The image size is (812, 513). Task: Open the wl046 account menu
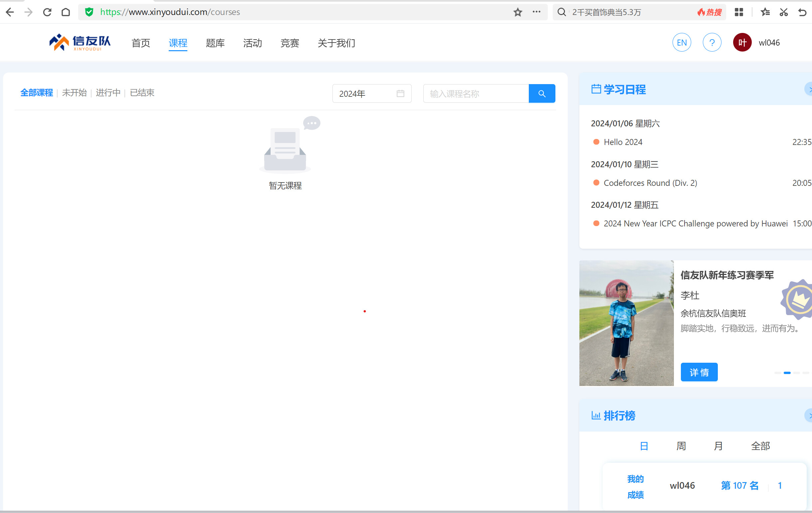[769, 43]
